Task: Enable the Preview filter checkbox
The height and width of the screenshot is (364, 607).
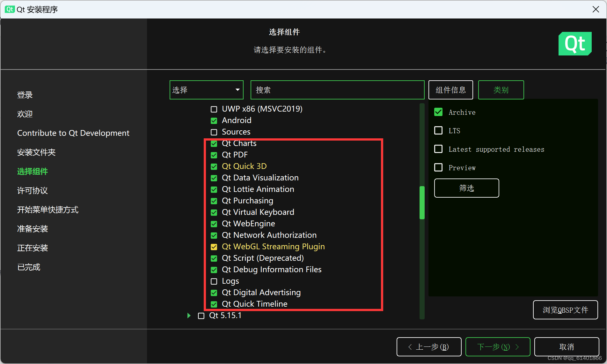Action: (438, 167)
